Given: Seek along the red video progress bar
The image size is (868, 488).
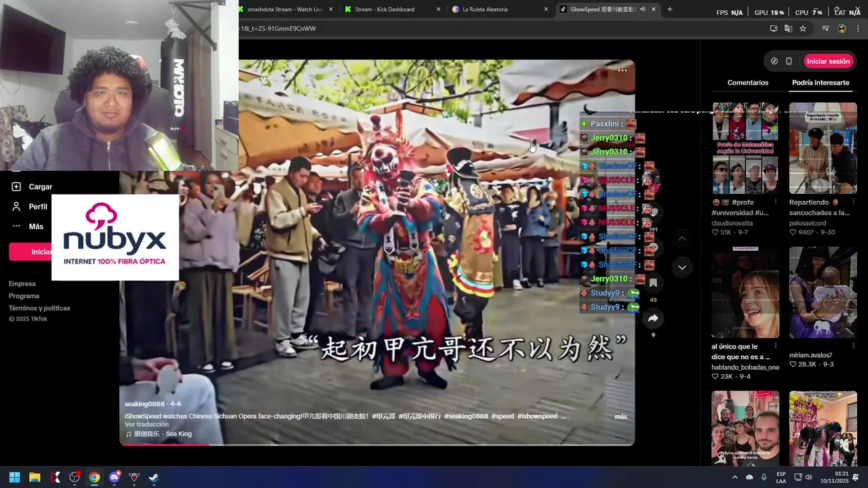Looking at the screenshot, I should click(x=377, y=444).
